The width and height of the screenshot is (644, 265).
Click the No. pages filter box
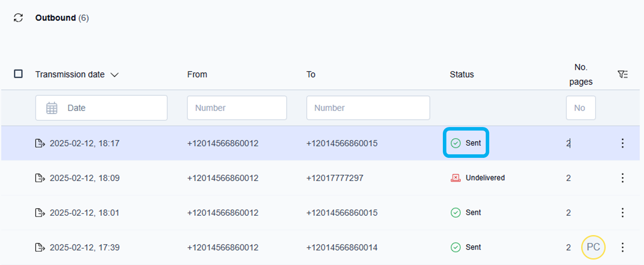tap(580, 108)
